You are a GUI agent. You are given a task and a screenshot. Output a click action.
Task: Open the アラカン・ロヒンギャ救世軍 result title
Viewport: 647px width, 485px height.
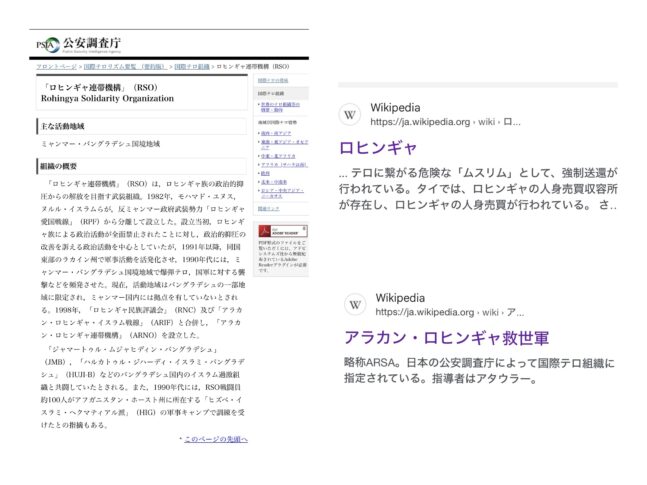coord(446,338)
